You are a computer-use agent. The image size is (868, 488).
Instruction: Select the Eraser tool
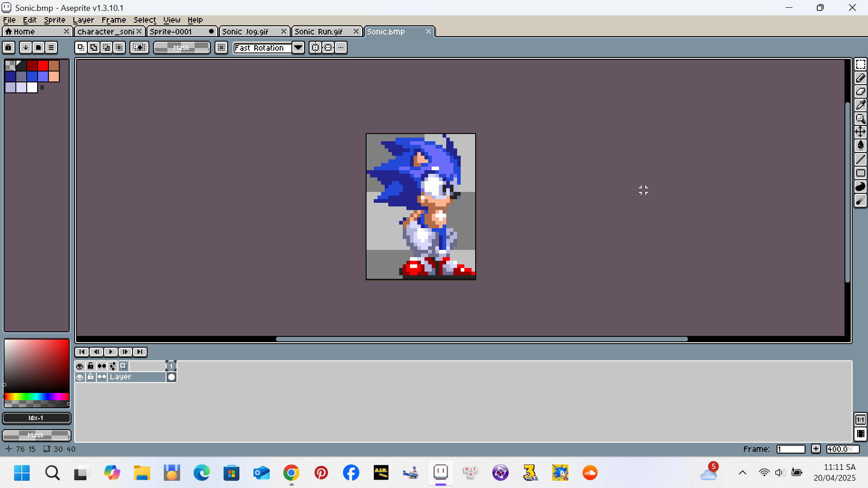point(860,91)
